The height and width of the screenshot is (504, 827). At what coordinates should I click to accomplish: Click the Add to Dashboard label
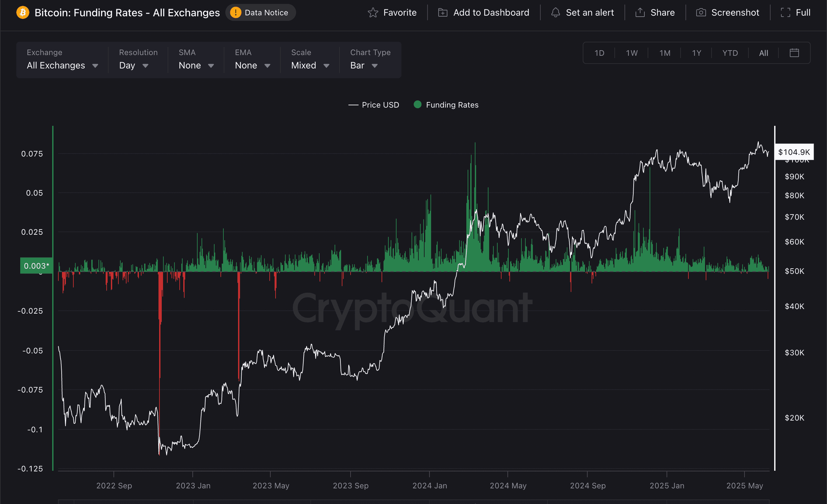(x=491, y=13)
